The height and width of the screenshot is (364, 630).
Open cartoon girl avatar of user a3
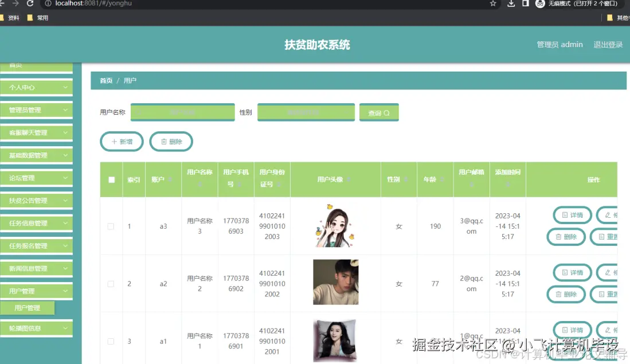pyautogui.click(x=335, y=226)
